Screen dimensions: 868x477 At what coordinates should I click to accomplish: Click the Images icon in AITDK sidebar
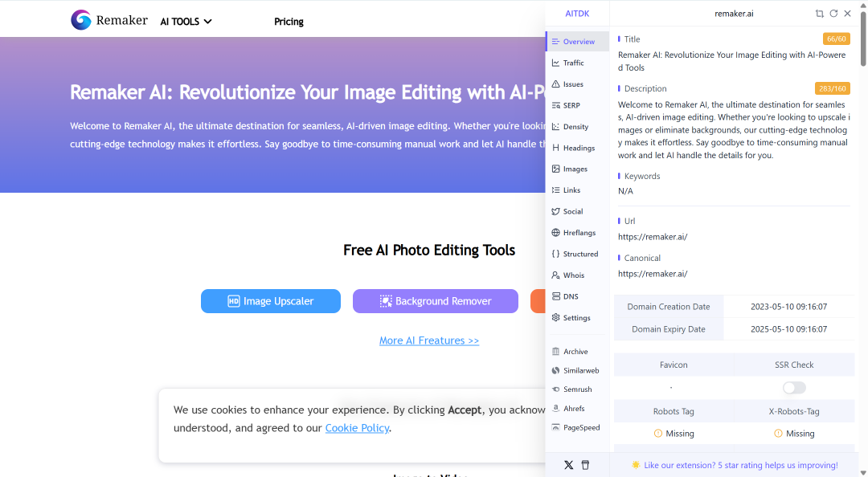point(556,169)
